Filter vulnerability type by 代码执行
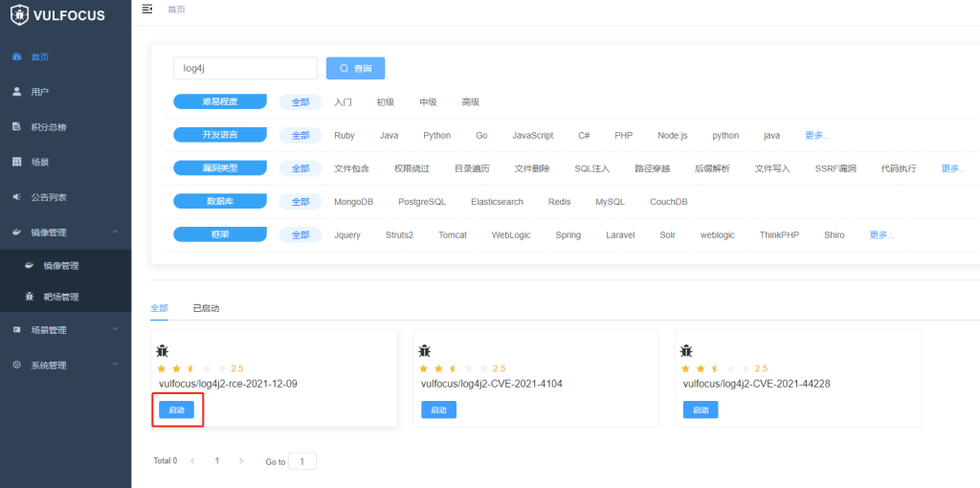The image size is (980, 488). [899, 168]
